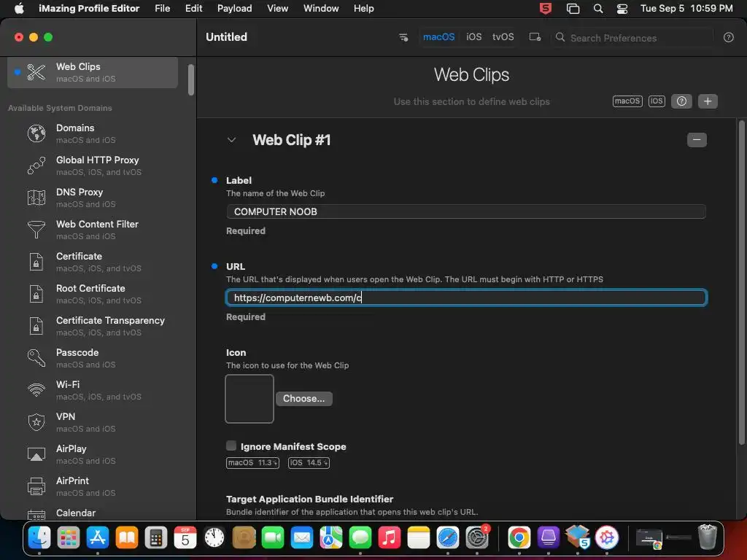Viewport: 747px width, 560px height.
Task: Click the help icon in the title bar
Action: [x=729, y=37]
